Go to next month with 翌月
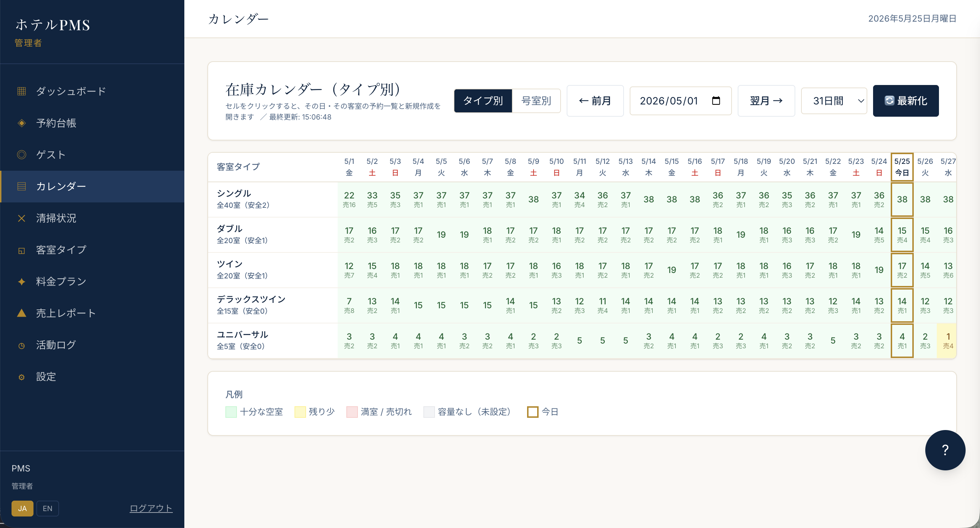 tap(766, 100)
